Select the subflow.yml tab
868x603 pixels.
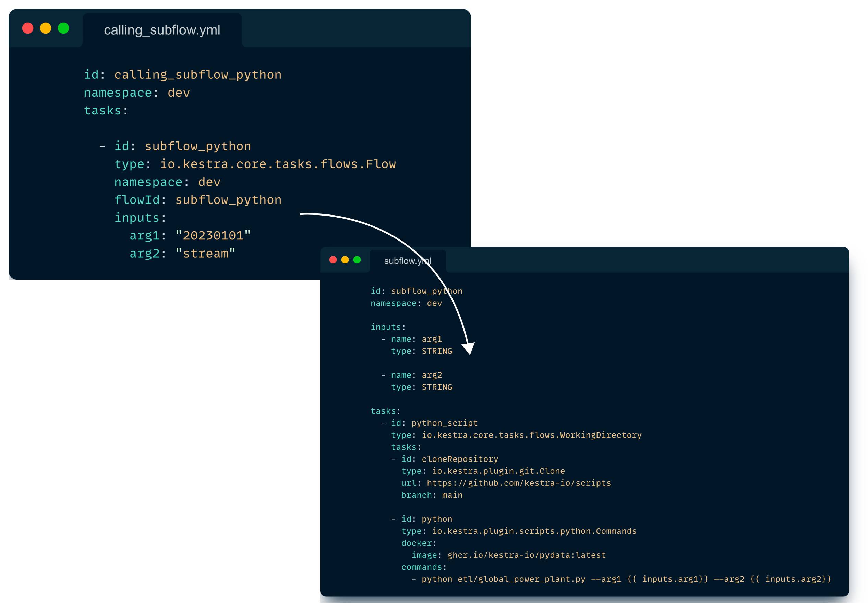pyautogui.click(x=408, y=261)
